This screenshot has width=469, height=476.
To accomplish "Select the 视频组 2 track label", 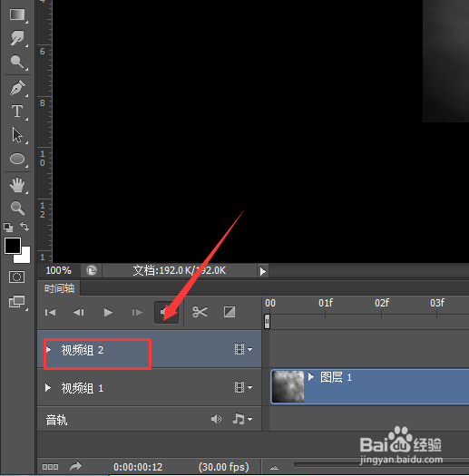I will (83, 350).
